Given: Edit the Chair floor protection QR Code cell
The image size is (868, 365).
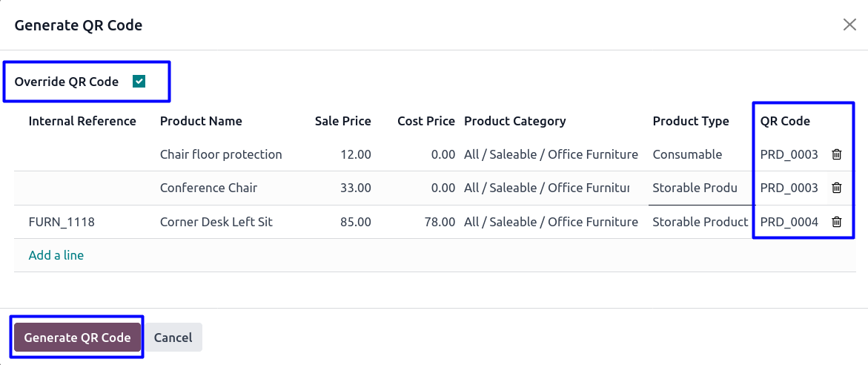Looking at the screenshot, I should point(789,154).
